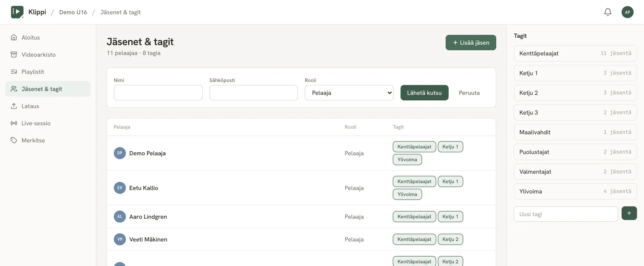Image resolution: width=644 pixels, height=266 pixels.
Task: Focus the Sähköposti input field
Action: pos(254,93)
